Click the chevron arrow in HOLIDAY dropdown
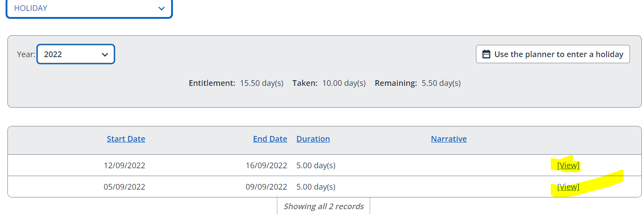Viewport: 644px width, 214px height. click(x=162, y=8)
